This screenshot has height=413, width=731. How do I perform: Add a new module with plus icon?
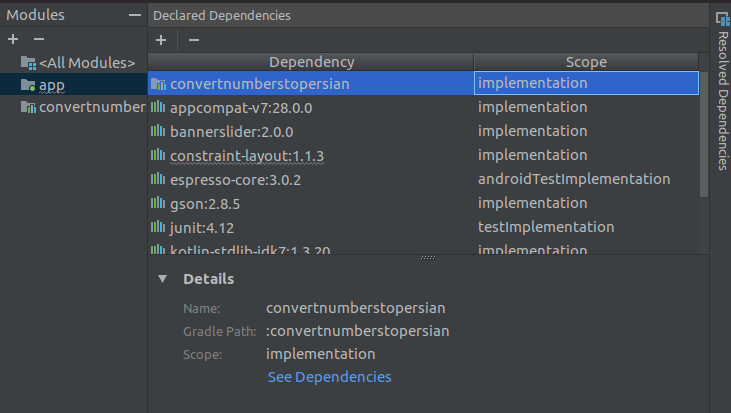coord(13,39)
